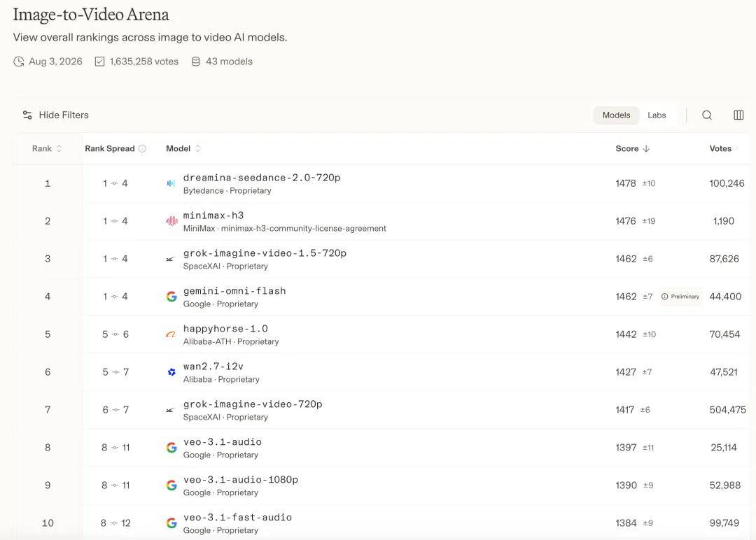
Task: Click the score 1427 for wan2.7-i2v
Action: pyautogui.click(x=626, y=372)
